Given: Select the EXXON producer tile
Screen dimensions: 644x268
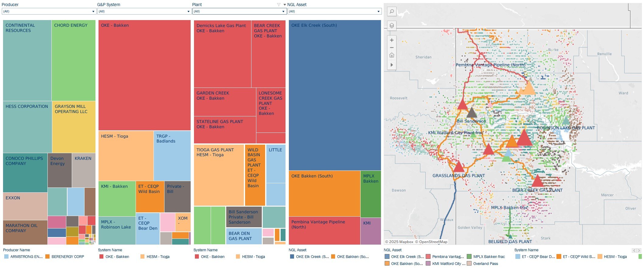Looking at the screenshot, I should click(x=25, y=206).
